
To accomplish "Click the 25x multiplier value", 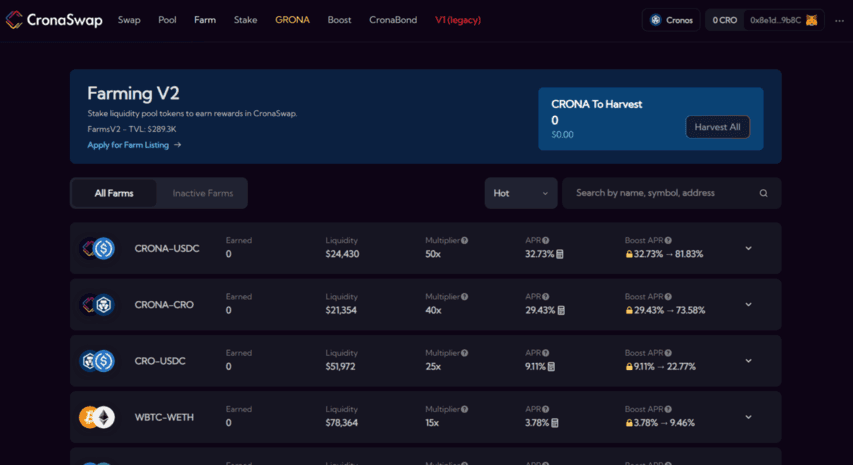I will [433, 367].
